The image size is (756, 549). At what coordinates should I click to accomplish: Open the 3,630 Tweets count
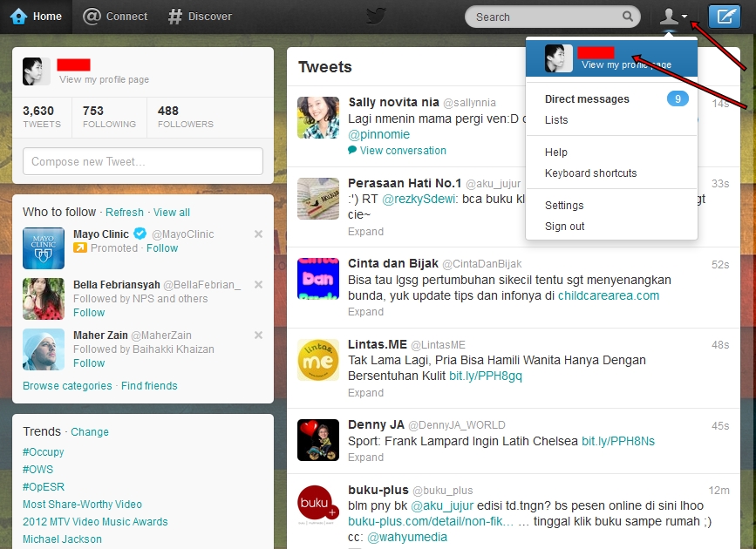pyautogui.click(x=42, y=117)
